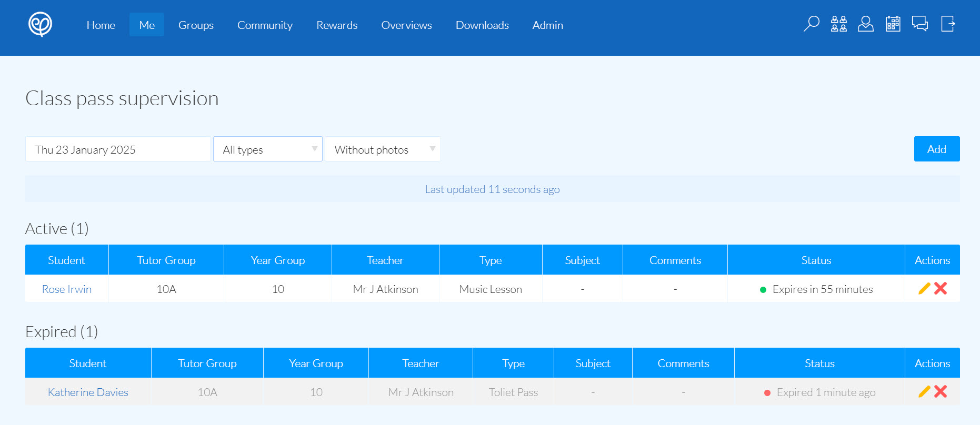Open the search magnifier icon
Viewport: 980px width, 425px height.
pyautogui.click(x=811, y=24)
